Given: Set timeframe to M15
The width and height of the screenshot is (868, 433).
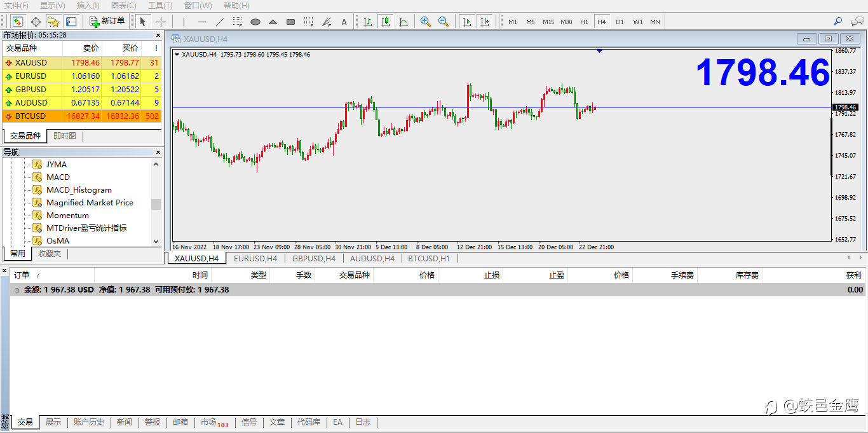Looking at the screenshot, I should tap(548, 22).
